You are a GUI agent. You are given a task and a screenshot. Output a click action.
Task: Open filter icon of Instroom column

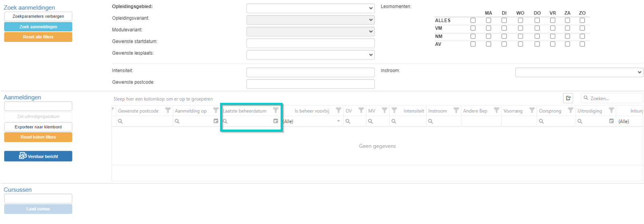(456, 110)
